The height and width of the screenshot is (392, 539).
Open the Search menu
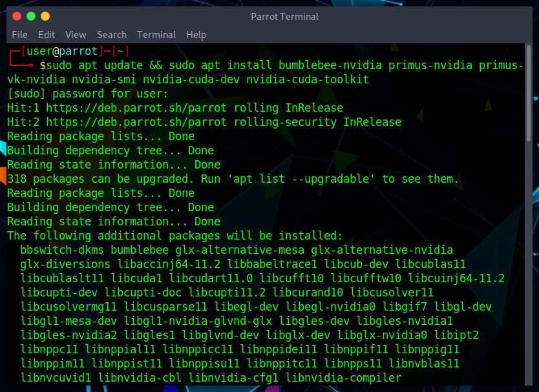click(x=112, y=35)
